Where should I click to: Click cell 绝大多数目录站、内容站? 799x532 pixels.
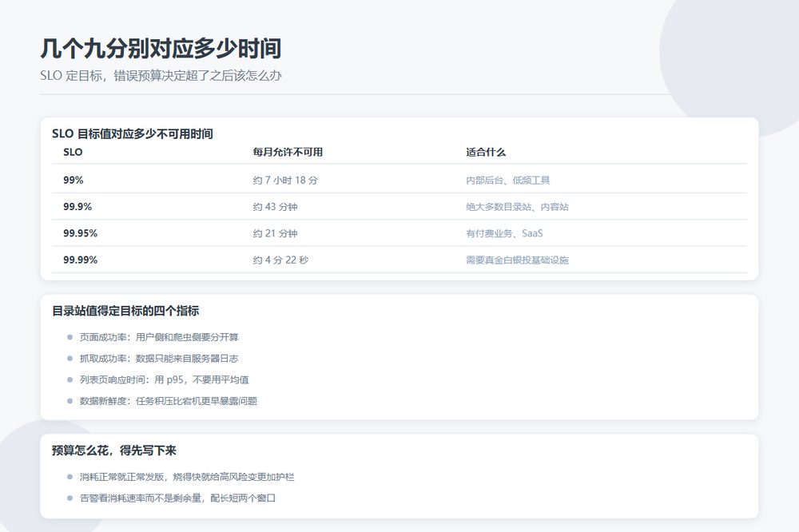[x=517, y=206]
